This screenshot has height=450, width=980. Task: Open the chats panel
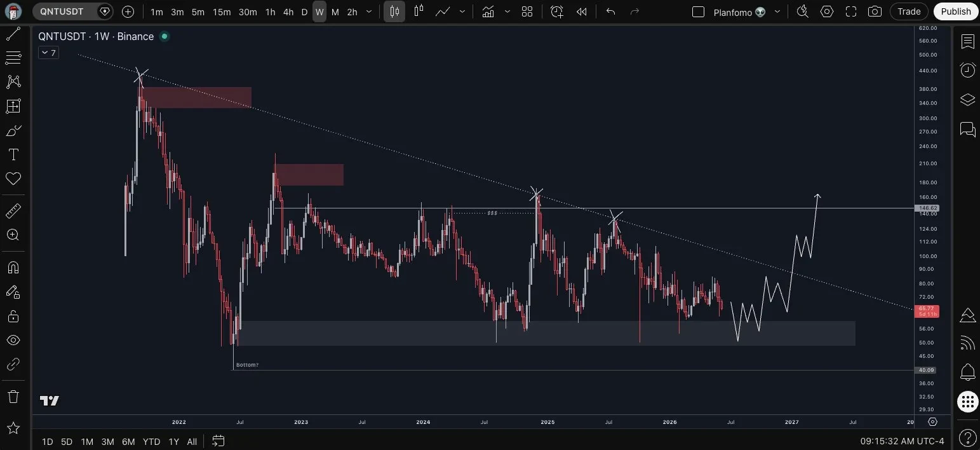(x=967, y=130)
